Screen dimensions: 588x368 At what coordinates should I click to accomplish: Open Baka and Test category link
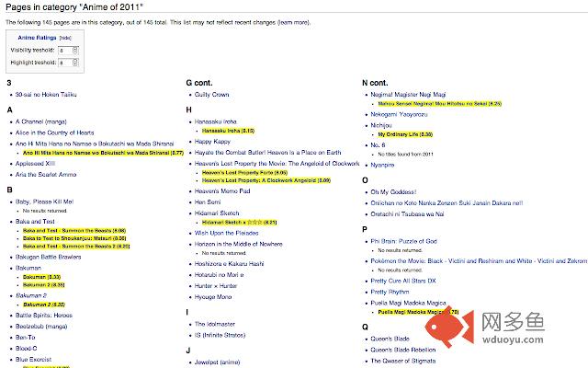35,222
